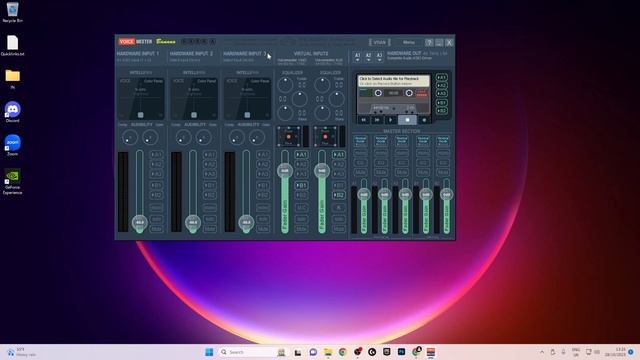Click the VBAN button
The image size is (640, 360).
pyautogui.click(x=380, y=42)
